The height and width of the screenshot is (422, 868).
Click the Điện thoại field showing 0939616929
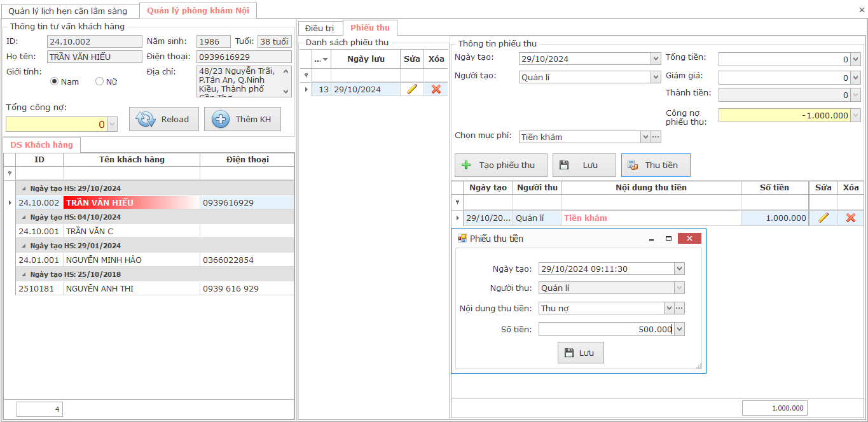244,57
